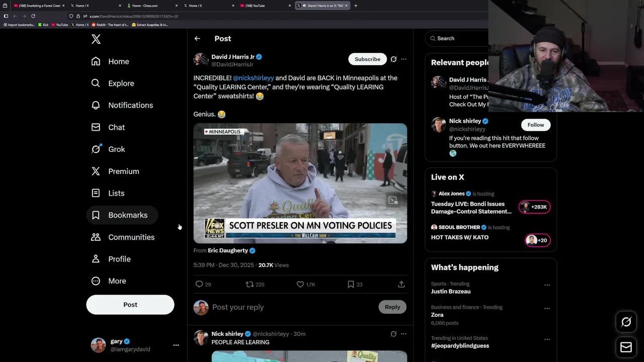
Task: Open a new browser tab
Action: [356, 6]
